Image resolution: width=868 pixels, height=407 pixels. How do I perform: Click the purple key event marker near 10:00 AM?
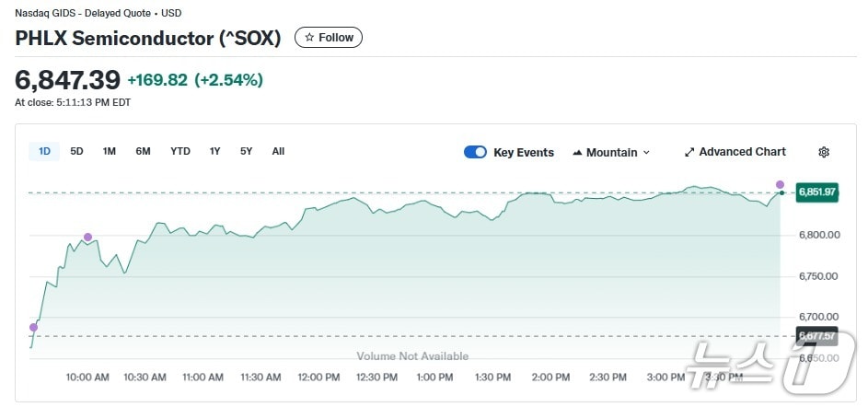(88, 238)
